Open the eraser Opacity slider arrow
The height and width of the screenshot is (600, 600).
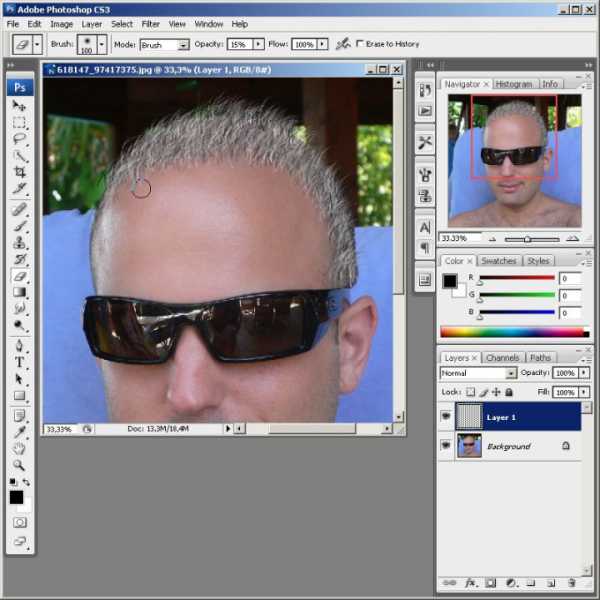point(259,44)
